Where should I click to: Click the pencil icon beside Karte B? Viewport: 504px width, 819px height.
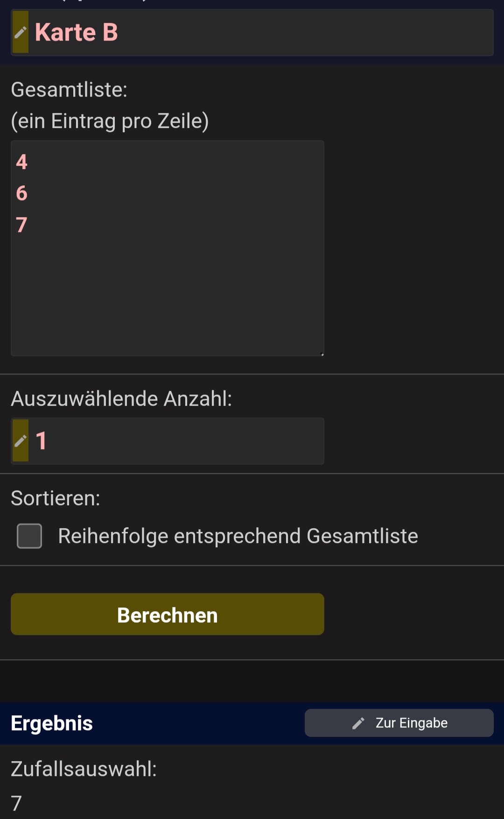point(21,32)
